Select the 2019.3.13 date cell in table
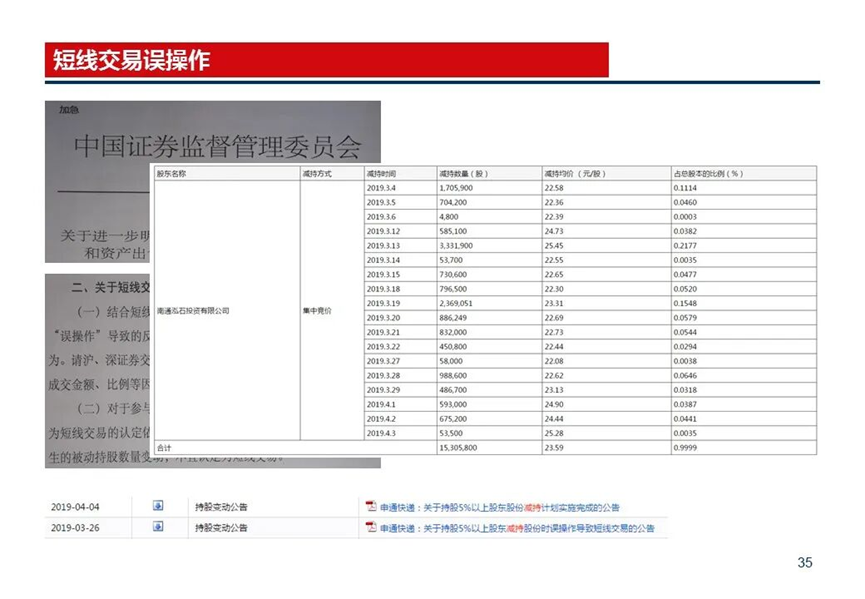Viewport: 865px width, 599px height. pos(383,245)
